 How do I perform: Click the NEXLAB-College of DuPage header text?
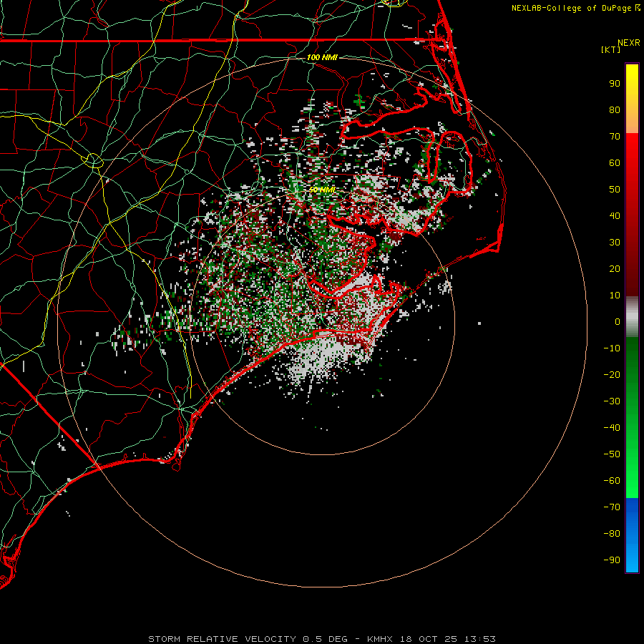point(575,8)
